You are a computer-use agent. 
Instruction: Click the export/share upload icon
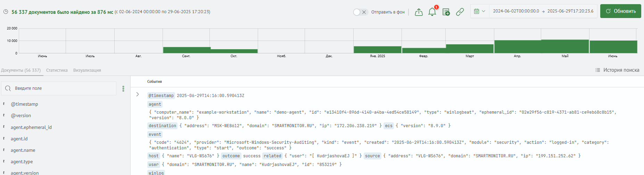[419, 12]
